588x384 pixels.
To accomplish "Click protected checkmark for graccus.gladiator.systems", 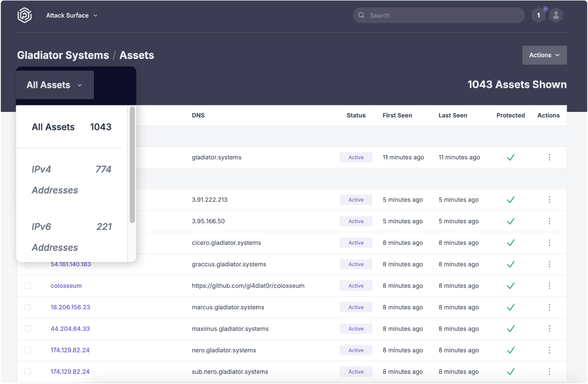I will coord(511,264).
